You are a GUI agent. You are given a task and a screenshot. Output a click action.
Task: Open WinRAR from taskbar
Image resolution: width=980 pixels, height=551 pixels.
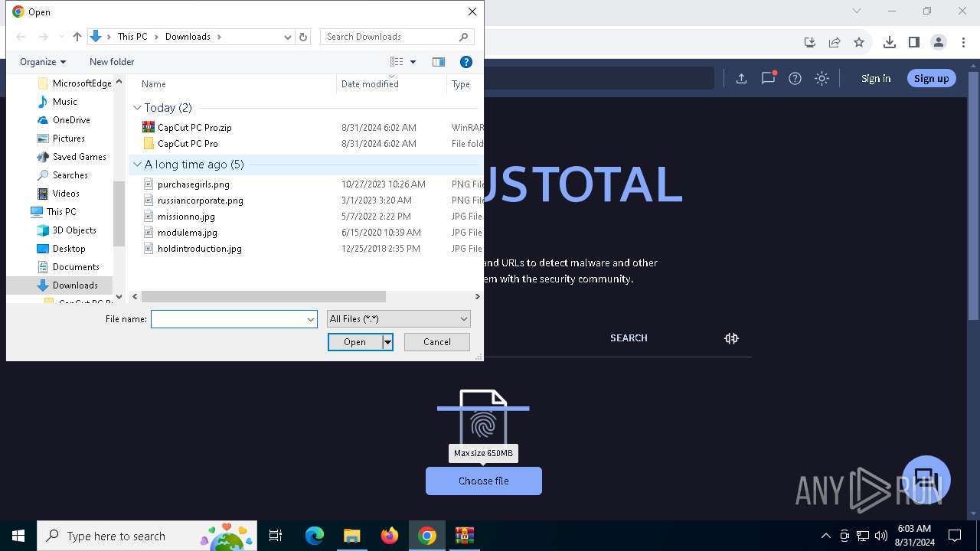coord(464,536)
